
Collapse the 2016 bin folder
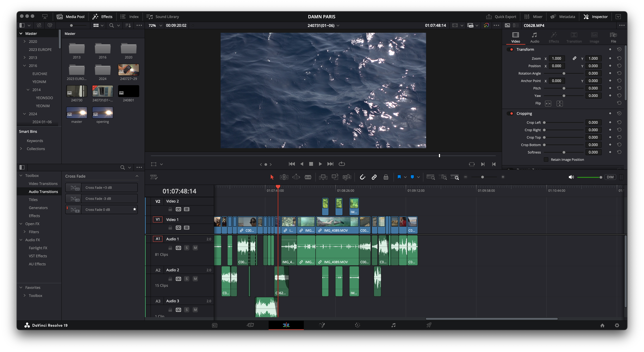(24, 66)
